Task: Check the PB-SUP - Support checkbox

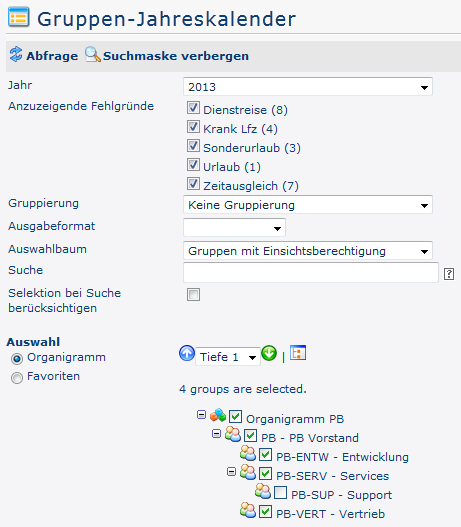Action: point(280,493)
